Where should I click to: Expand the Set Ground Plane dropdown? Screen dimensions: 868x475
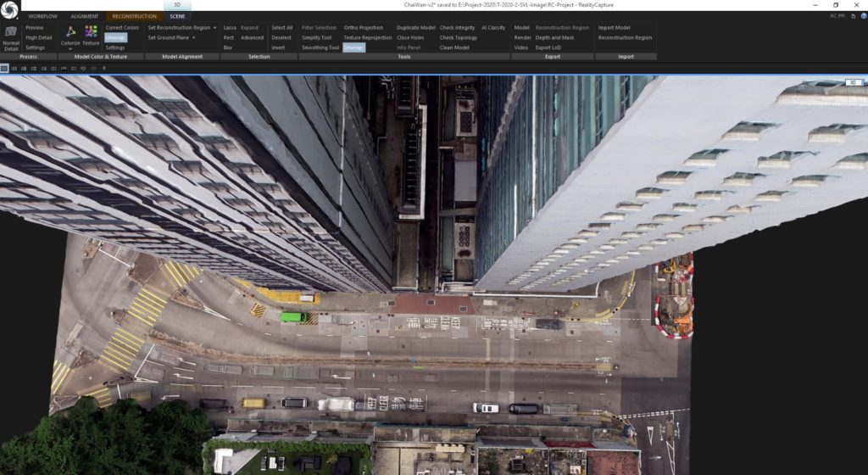(x=194, y=37)
